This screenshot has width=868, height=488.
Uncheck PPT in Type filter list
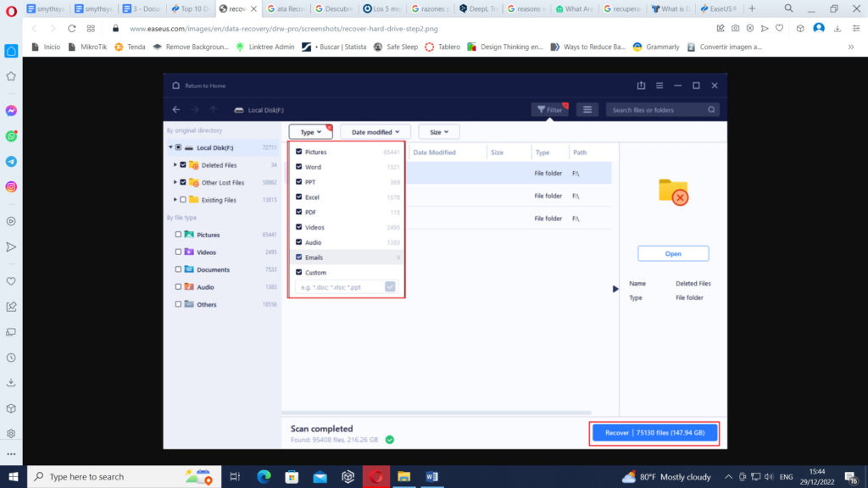pos(299,181)
